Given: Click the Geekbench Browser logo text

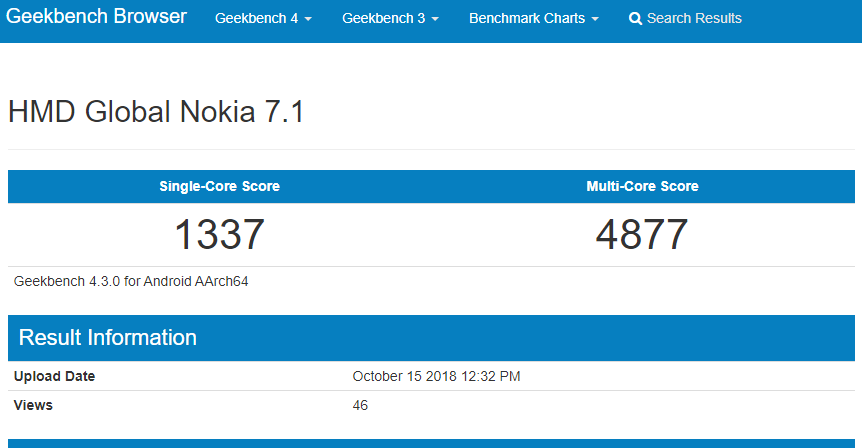Looking at the screenshot, I should [96, 16].
